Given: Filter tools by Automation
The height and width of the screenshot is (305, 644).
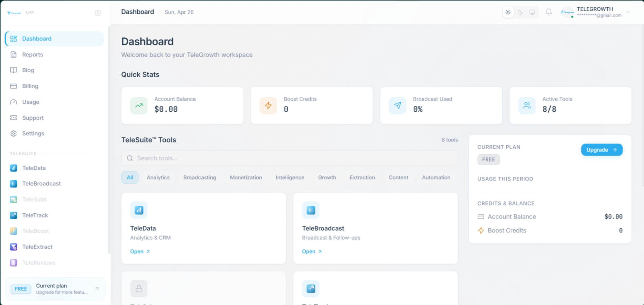Looking at the screenshot, I should (x=436, y=177).
